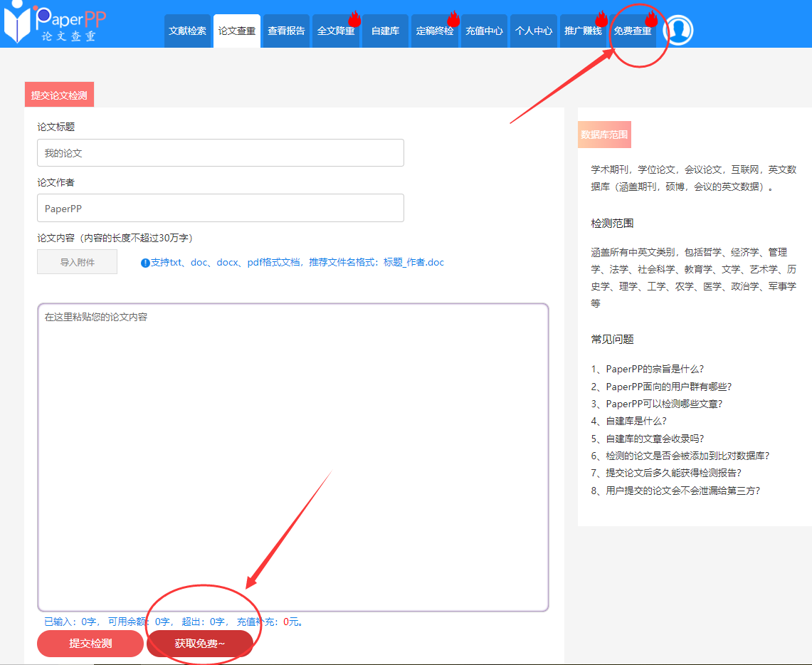The image size is (812, 665).
Task: Open the 全文降重 tab
Action: tap(336, 31)
